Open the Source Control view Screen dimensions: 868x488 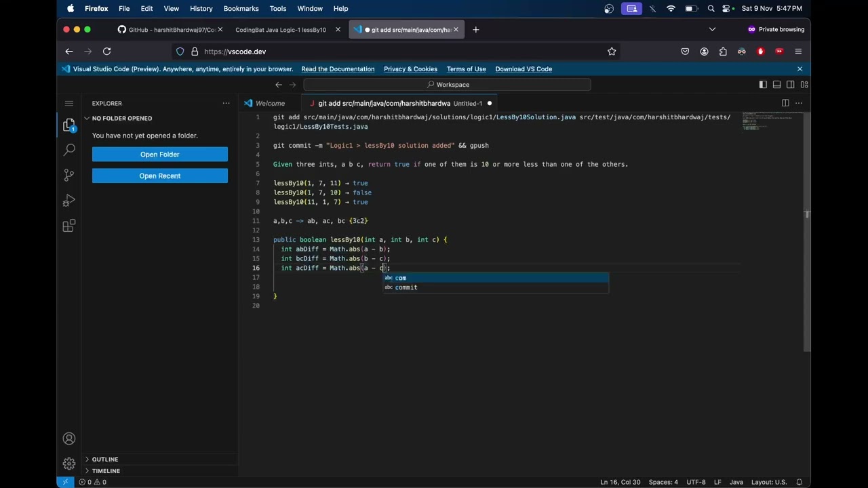[68, 175]
